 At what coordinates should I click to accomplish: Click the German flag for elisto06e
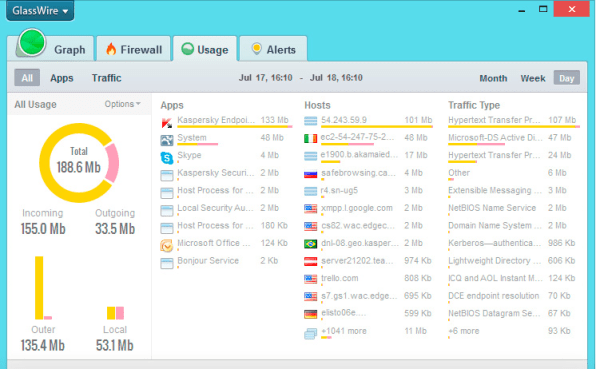point(311,314)
